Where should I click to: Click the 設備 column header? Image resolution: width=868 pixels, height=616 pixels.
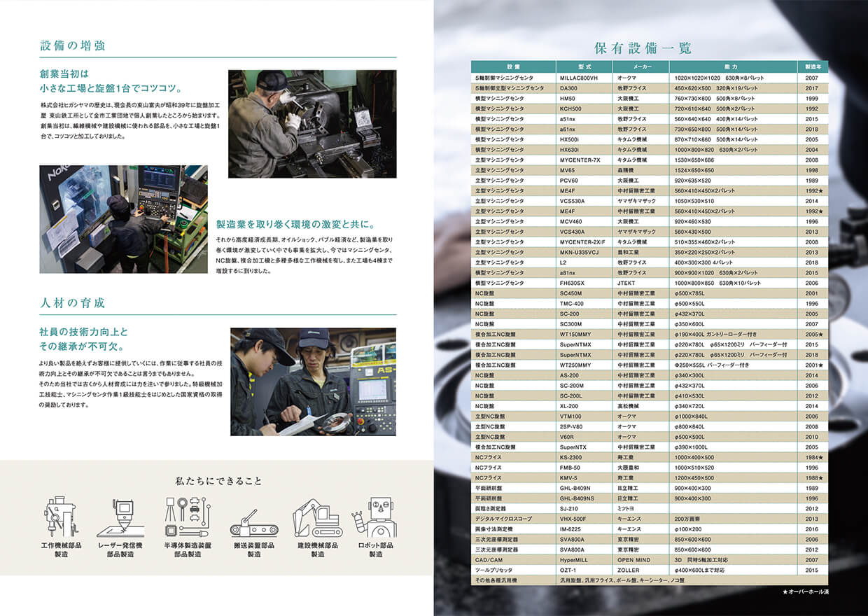coord(513,67)
